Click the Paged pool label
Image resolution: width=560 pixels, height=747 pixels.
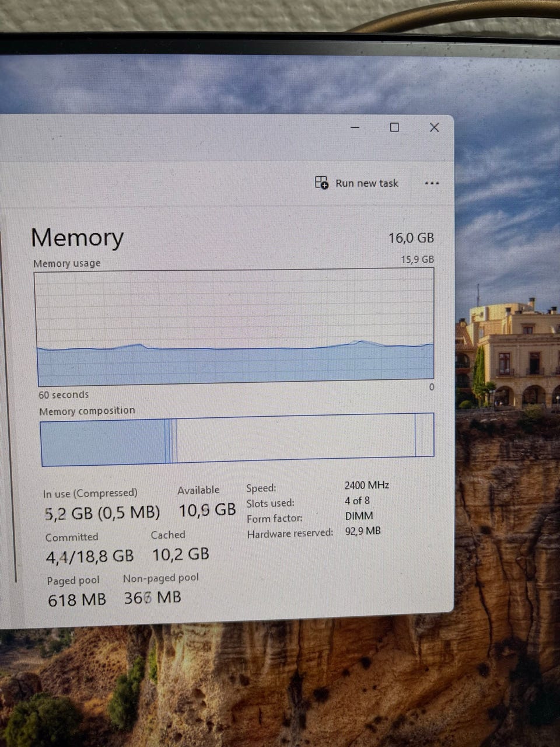click(x=73, y=581)
